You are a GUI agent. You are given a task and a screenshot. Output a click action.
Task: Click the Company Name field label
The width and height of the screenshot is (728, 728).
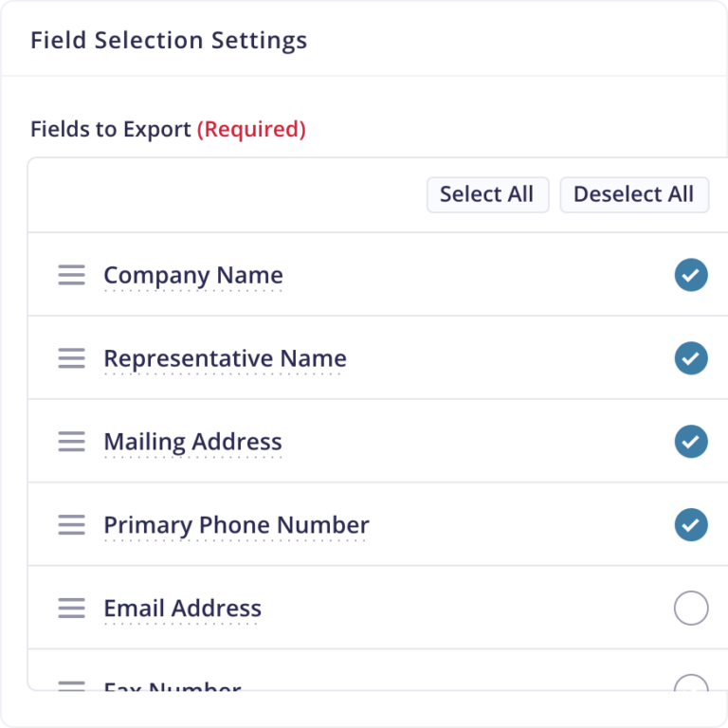click(193, 275)
